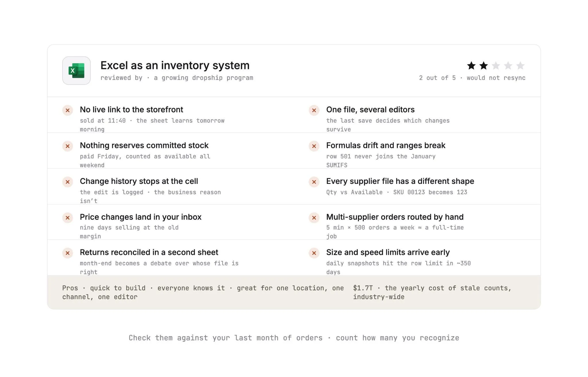This screenshot has height=377, width=588.
Task: Click the X icon beside Formulas drift and ranges break
Action: click(x=314, y=146)
